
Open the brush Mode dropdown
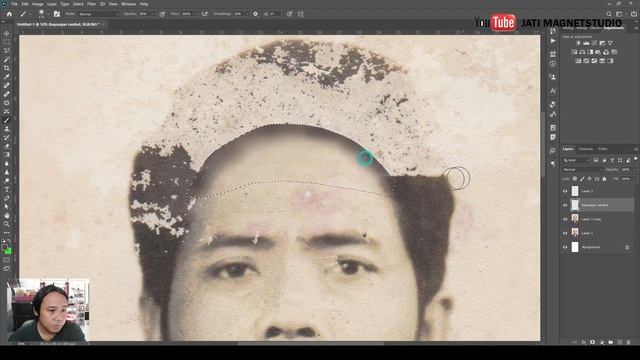pos(98,14)
